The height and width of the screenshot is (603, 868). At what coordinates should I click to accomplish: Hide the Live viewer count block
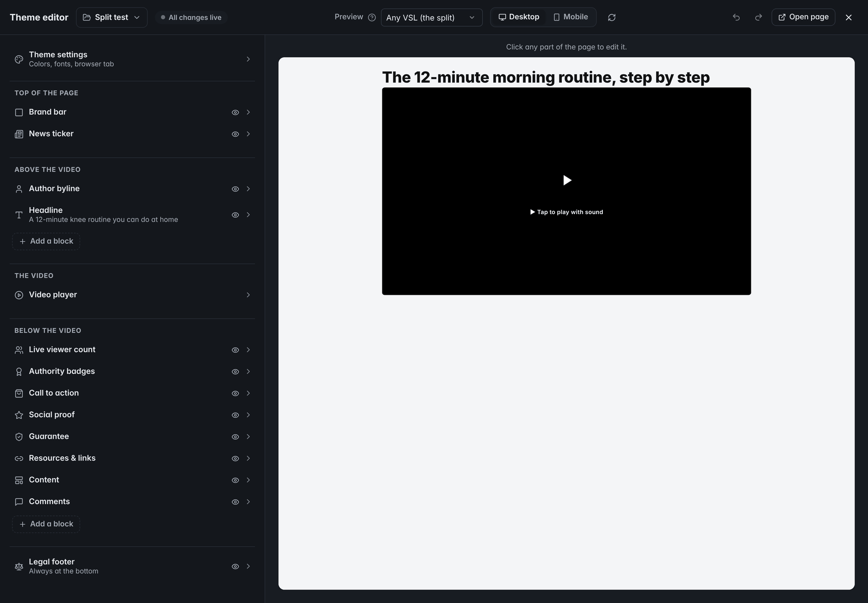(235, 350)
